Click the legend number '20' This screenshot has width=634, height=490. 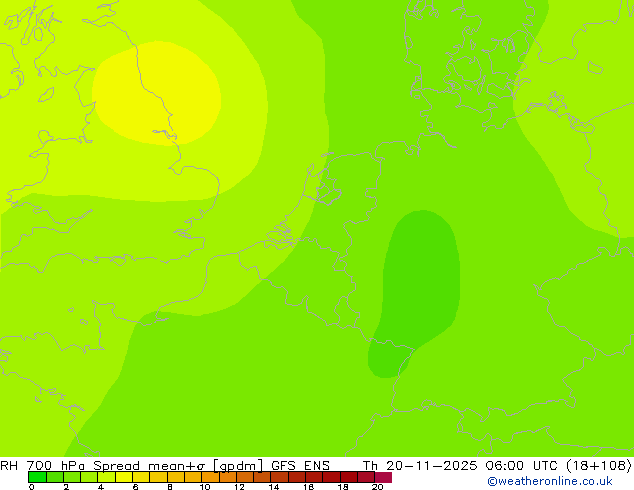pyautogui.click(x=377, y=487)
